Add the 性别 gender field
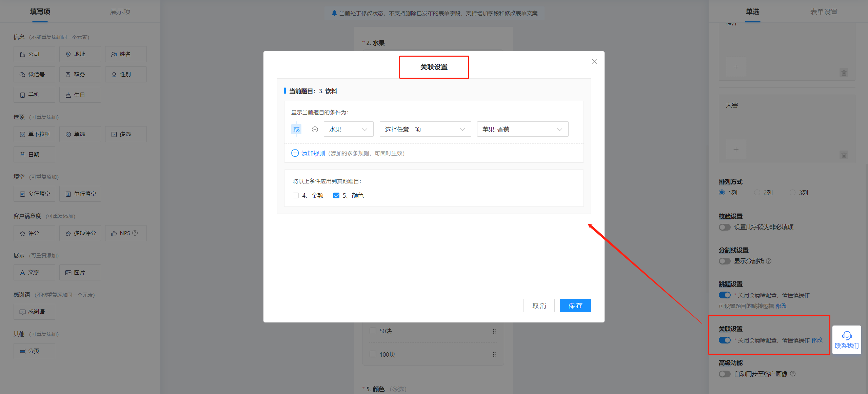 point(126,75)
